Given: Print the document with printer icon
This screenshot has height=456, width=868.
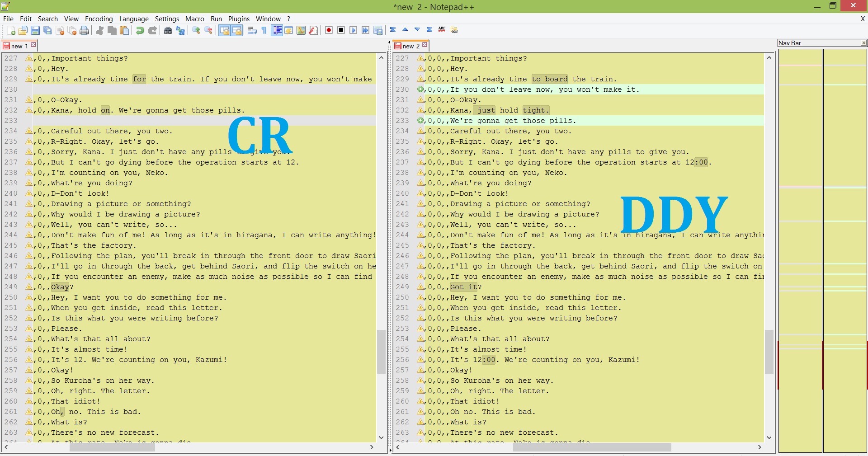Looking at the screenshot, I should (84, 30).
